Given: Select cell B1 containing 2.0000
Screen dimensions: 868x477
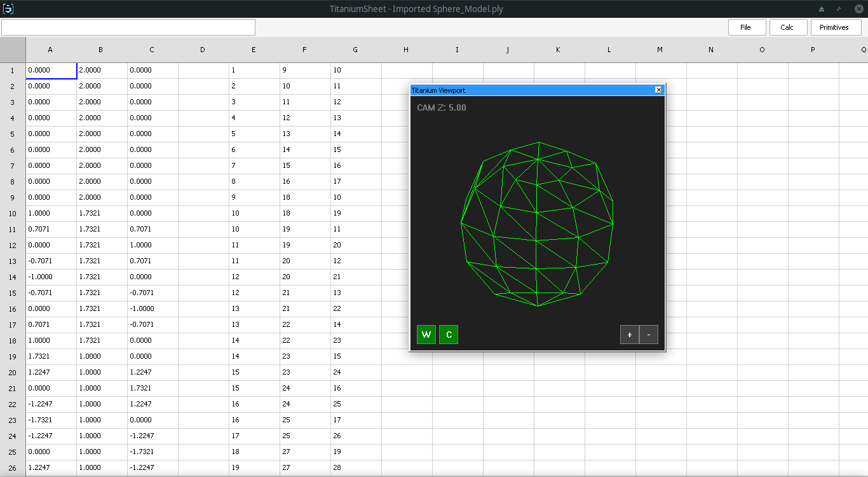Looking at the screenshot, I should [102, 71].
